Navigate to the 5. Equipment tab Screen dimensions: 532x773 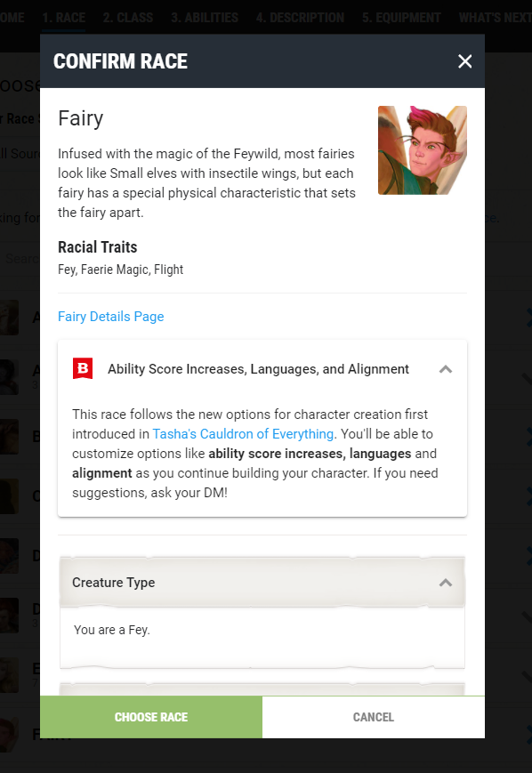coord(401,18)
